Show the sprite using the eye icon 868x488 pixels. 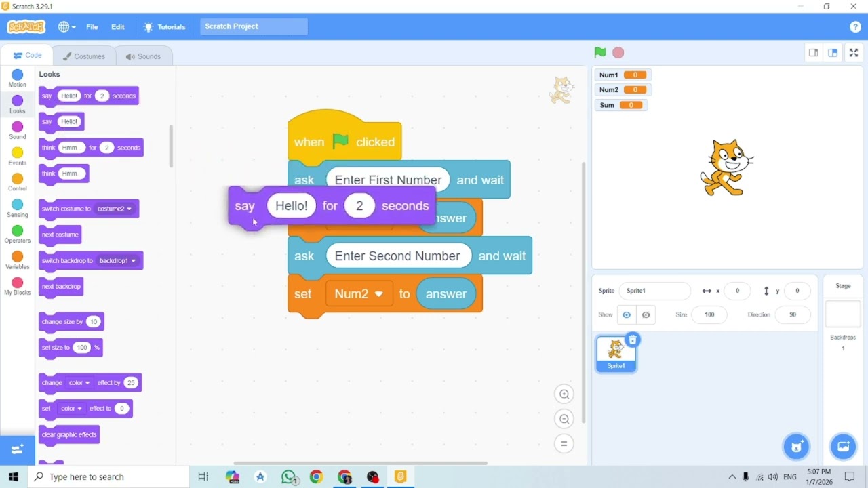627,314
